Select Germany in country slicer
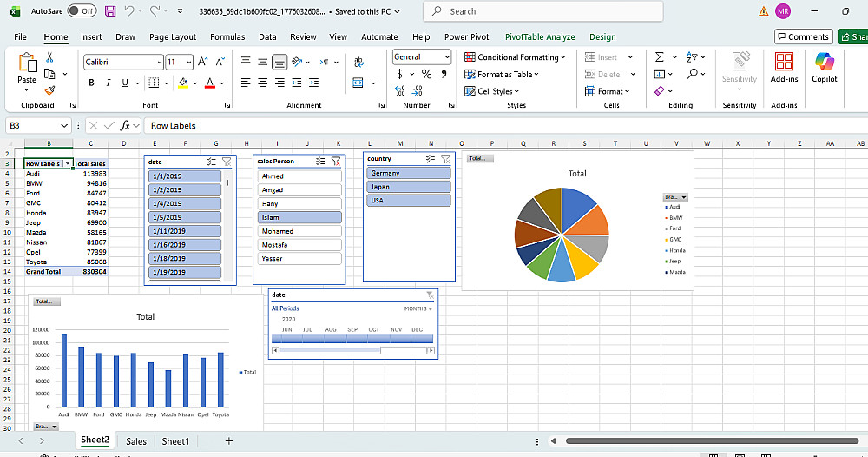 [x=409, y=173]
